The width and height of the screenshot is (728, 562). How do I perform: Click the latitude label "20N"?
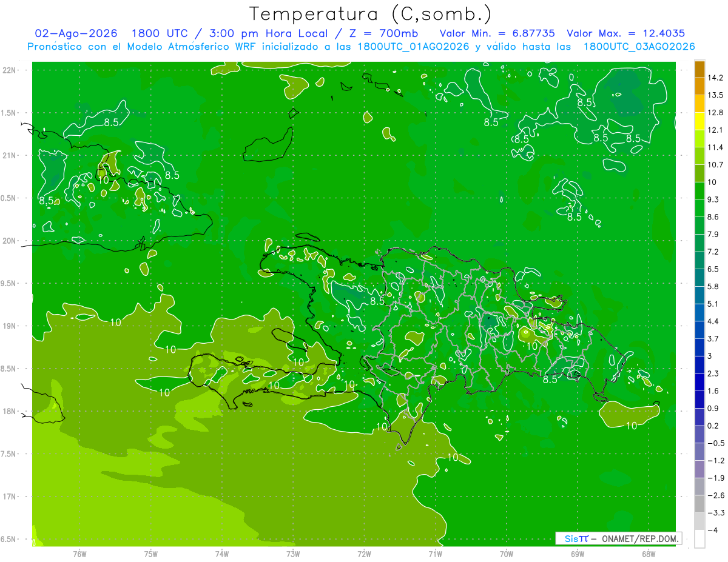[9, 241]
